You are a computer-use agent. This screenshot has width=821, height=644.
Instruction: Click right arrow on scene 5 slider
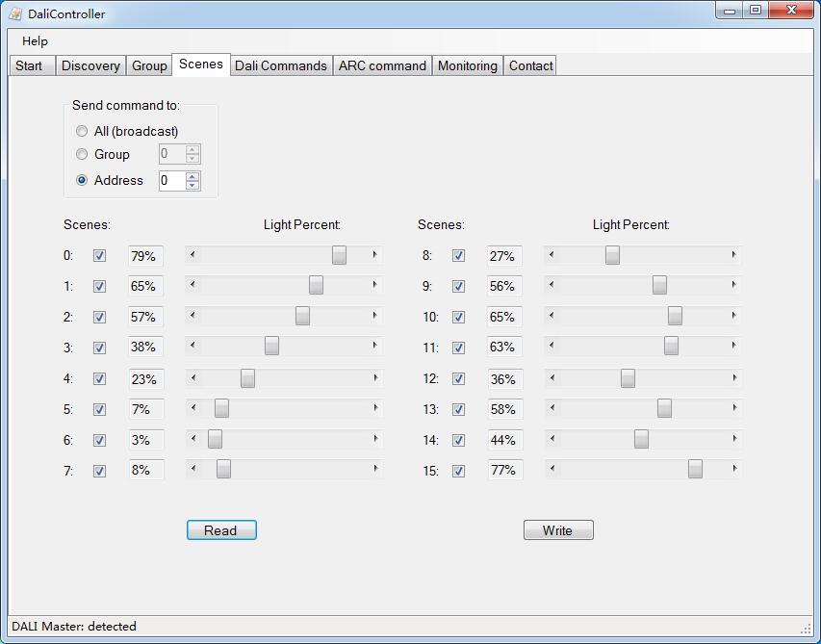[x=374, y=409]
